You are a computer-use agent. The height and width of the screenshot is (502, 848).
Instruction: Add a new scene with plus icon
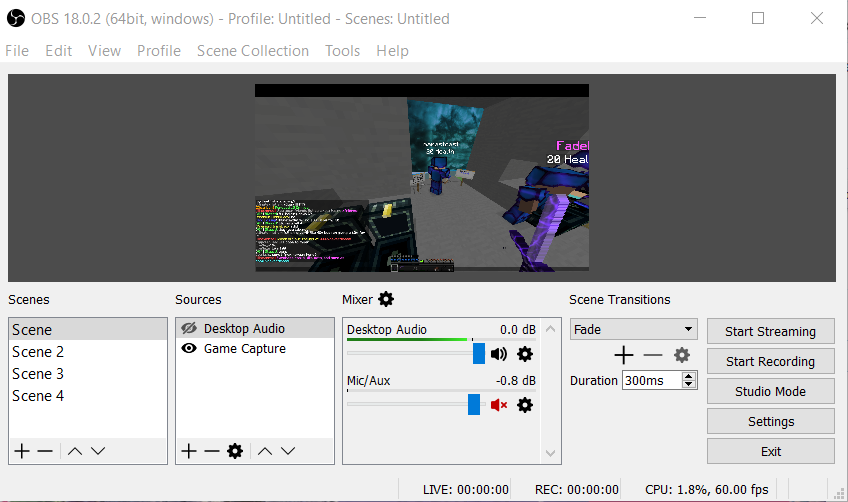22,451
